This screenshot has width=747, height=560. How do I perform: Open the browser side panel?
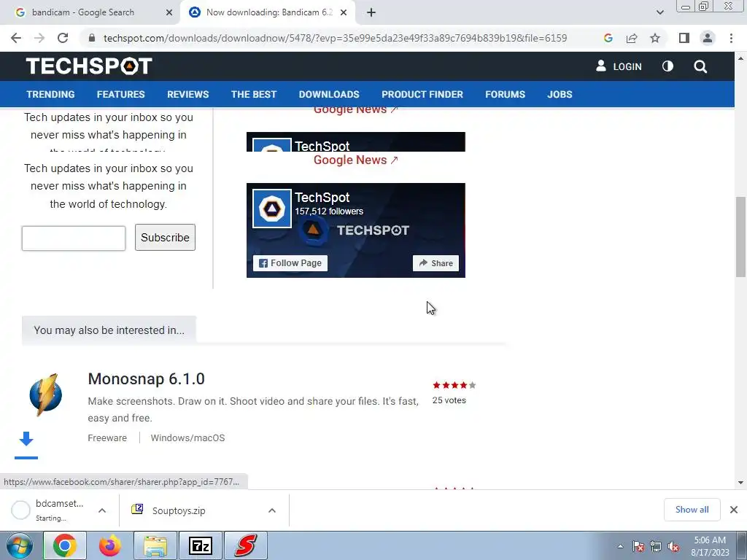684,38
